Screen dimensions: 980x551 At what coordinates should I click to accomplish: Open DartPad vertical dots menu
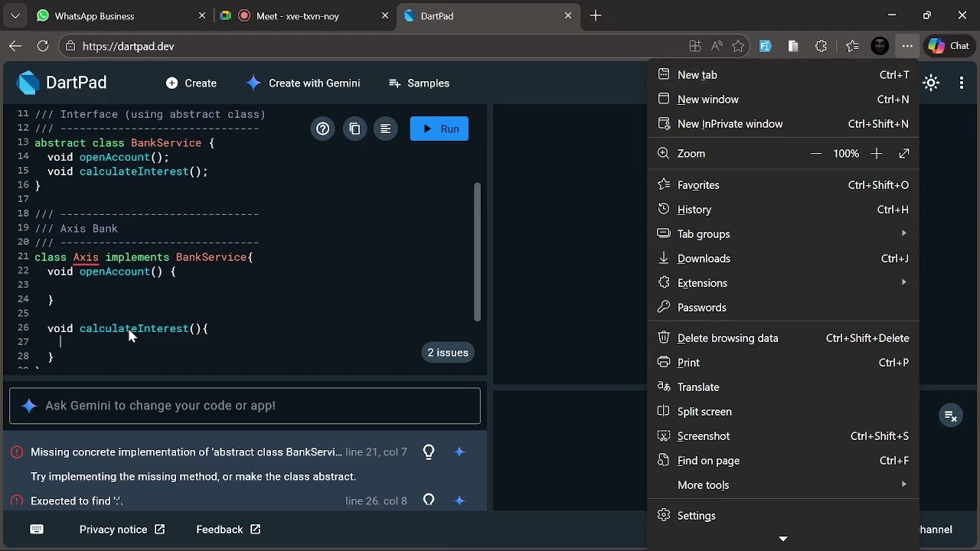(962, 83)
